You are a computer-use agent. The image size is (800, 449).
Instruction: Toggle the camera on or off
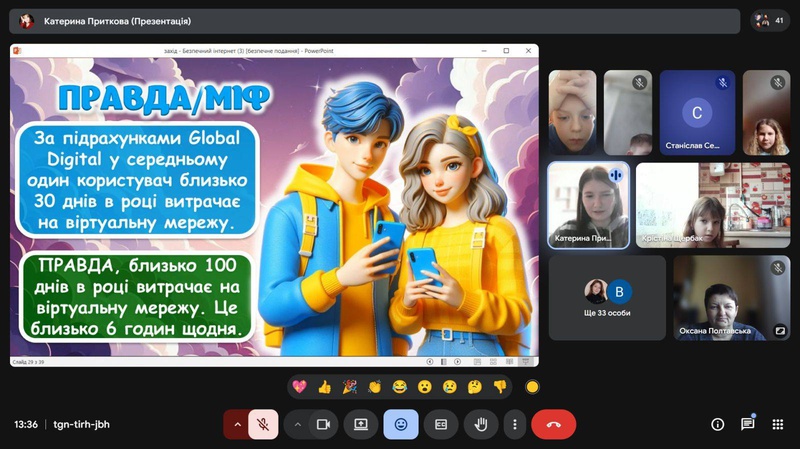click(x=322, y=424)
